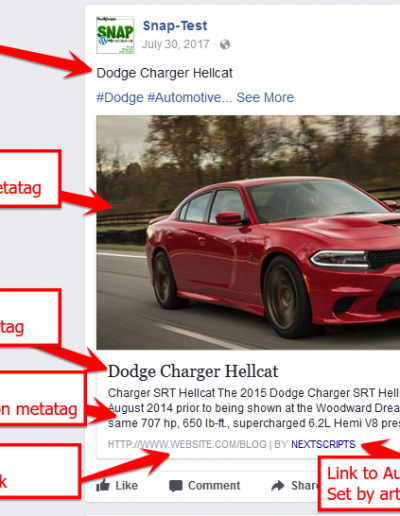Open the red Dodge Charger photo
Viewport: 400px width, 516px height.
point(248,232)
